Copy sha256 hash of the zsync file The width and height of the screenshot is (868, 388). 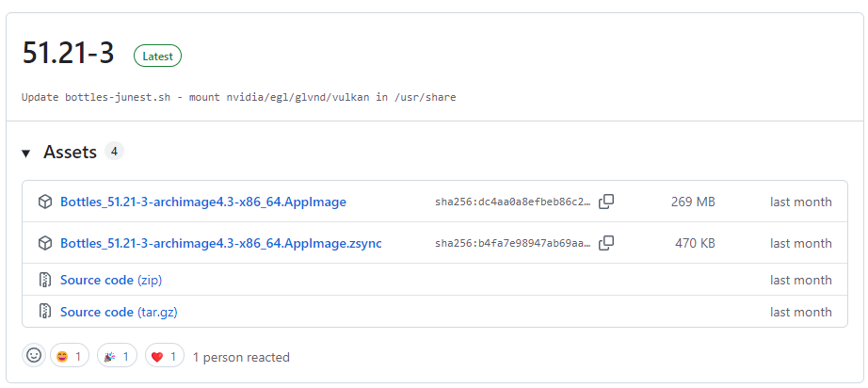606,243
